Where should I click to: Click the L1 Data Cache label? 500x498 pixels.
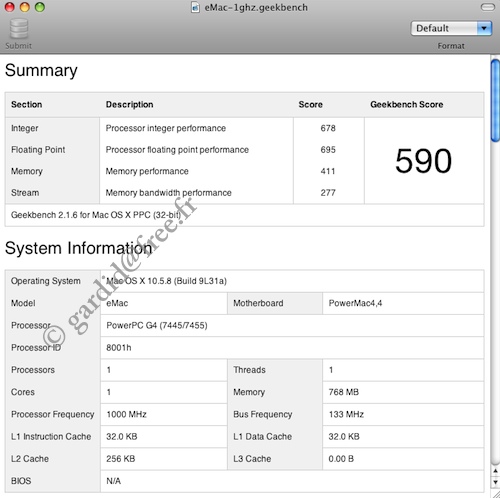tap(262, 436)
